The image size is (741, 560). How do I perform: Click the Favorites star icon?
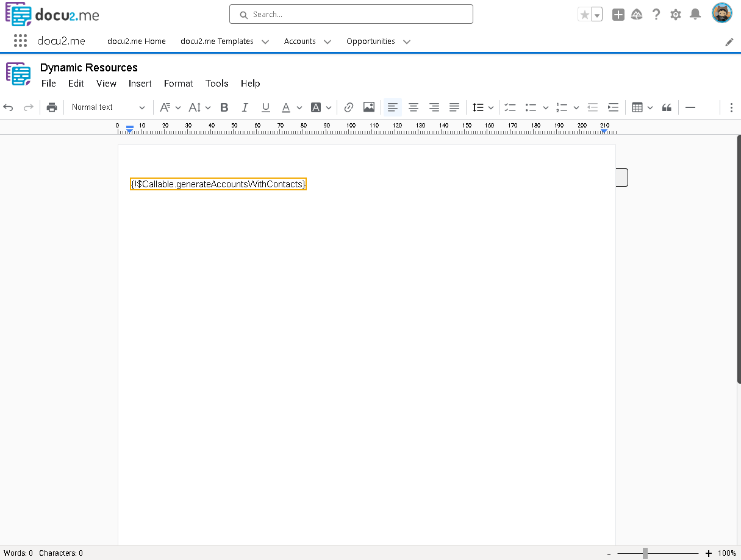584,15
